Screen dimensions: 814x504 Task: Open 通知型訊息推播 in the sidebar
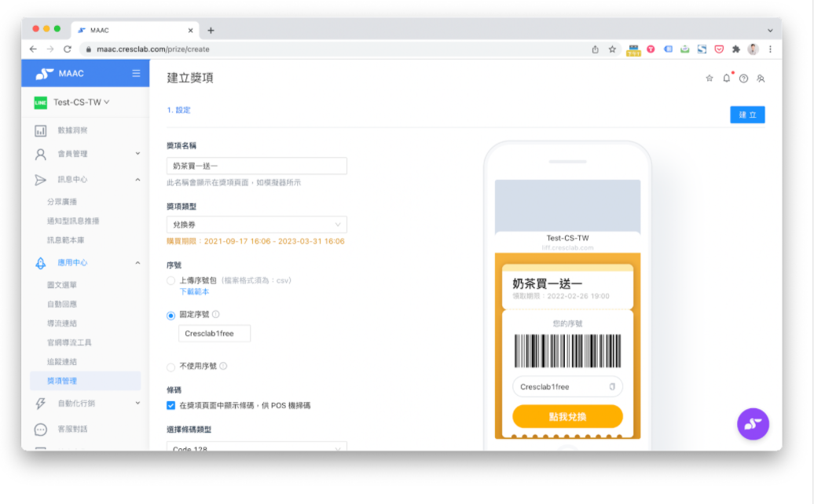73,221
